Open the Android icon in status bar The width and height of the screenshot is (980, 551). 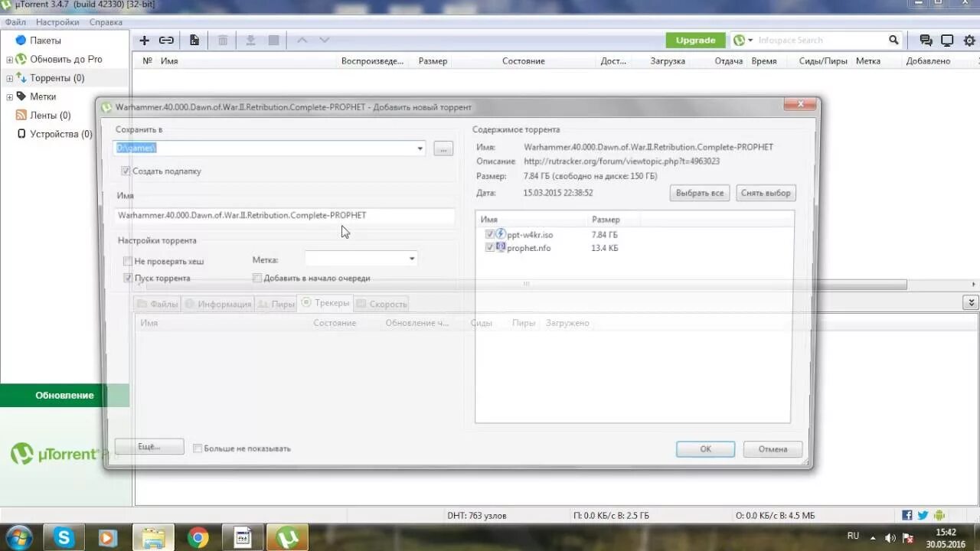939,516
